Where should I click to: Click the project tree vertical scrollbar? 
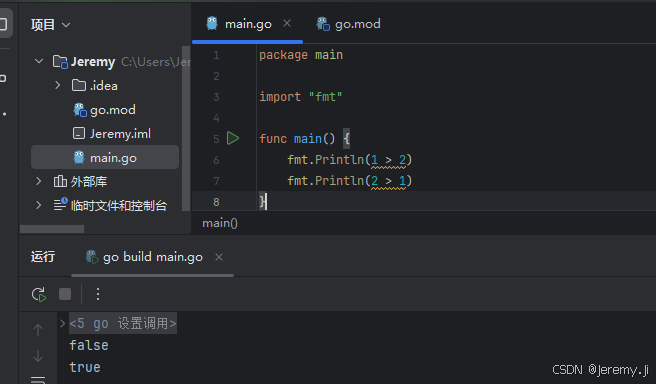coord(187,128)
